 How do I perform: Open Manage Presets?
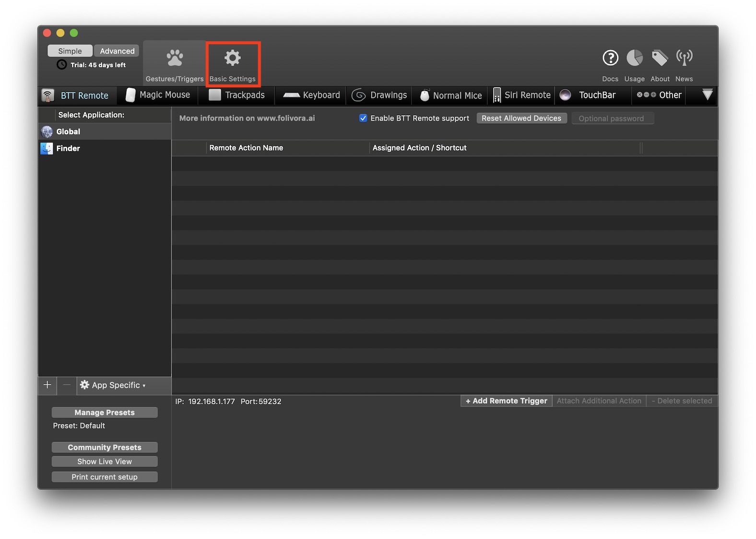pos(105,412)
